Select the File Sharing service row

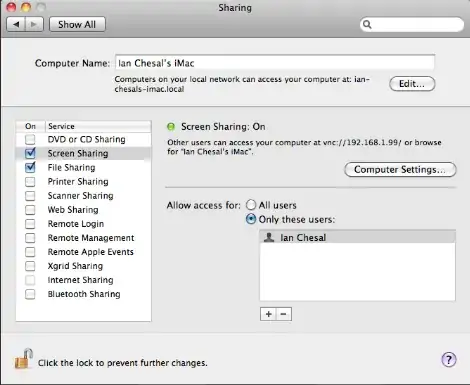[83, 167]
